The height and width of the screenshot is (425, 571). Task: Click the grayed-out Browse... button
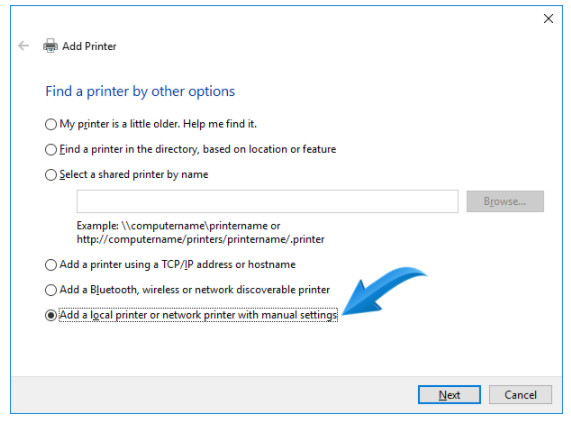pyautogui.click(x=505, y=201)
